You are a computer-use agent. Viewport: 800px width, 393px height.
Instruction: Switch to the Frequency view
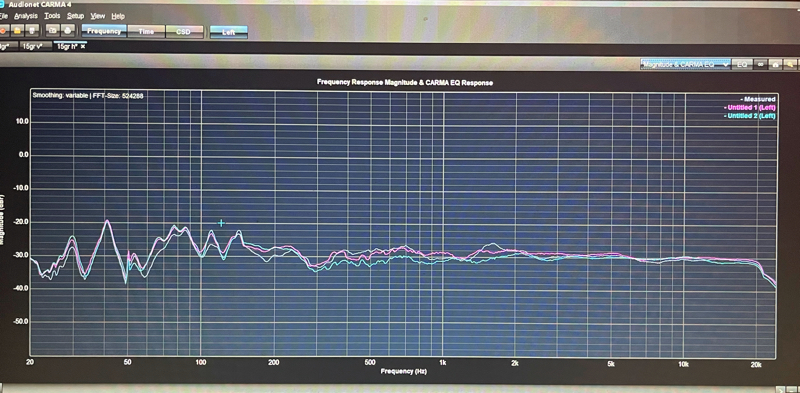(x=104, y=32)
